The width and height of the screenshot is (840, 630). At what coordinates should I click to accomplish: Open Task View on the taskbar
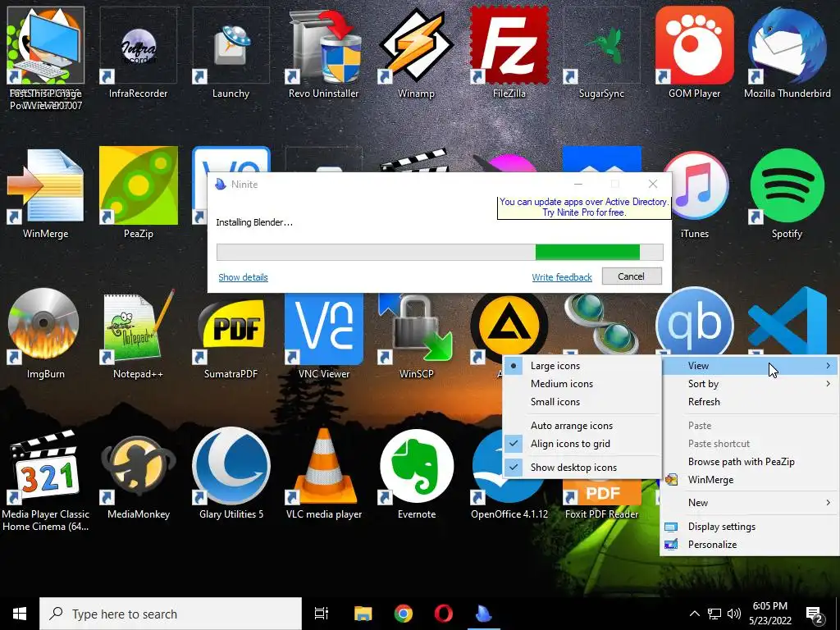pos(322,614)
